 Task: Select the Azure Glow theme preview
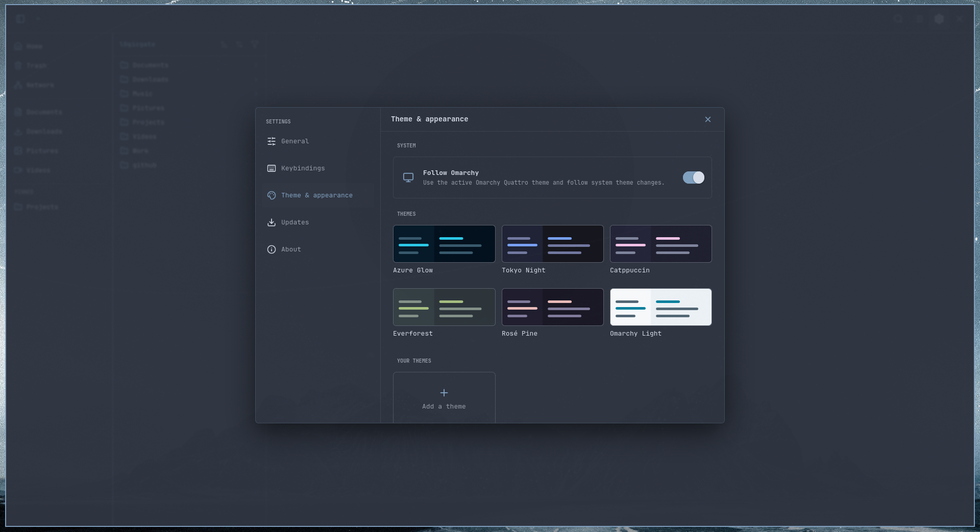click(x=444, y=244)
